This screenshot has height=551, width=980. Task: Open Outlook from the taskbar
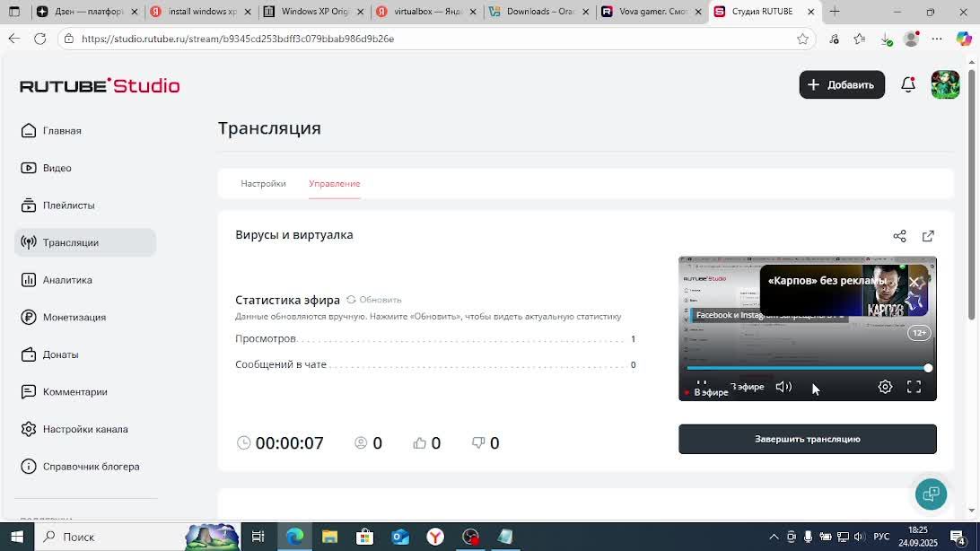point(400,537)
